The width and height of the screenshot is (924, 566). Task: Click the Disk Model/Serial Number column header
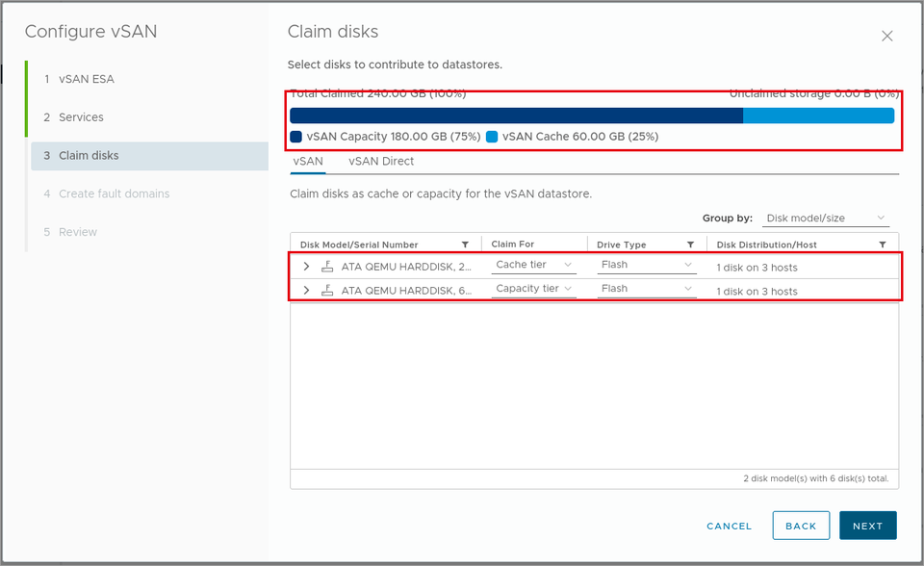click(359, 244)
